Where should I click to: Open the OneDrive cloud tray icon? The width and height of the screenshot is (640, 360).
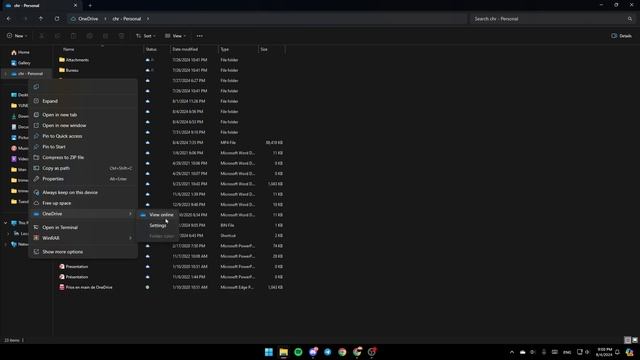[522, 352]
